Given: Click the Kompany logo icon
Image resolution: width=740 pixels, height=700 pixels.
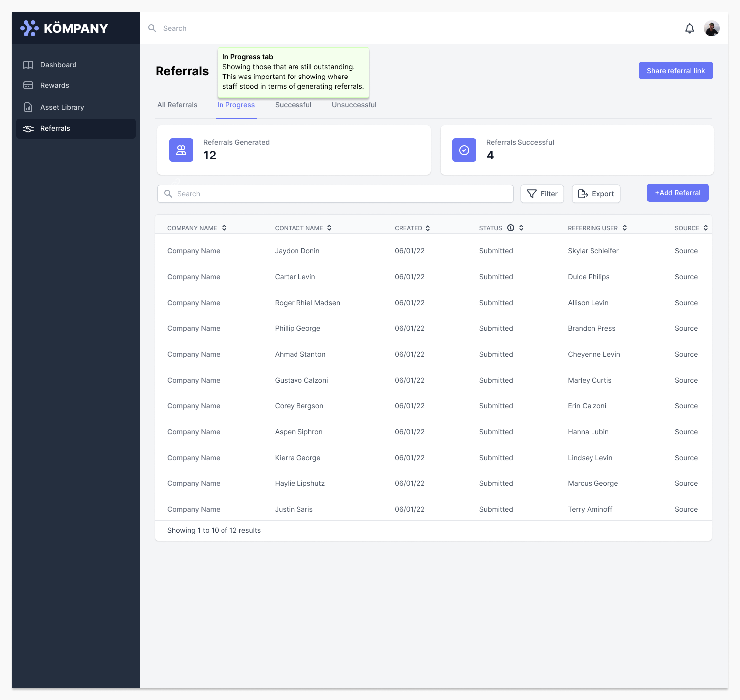Looking at the screenshot, I should (29, 28).
